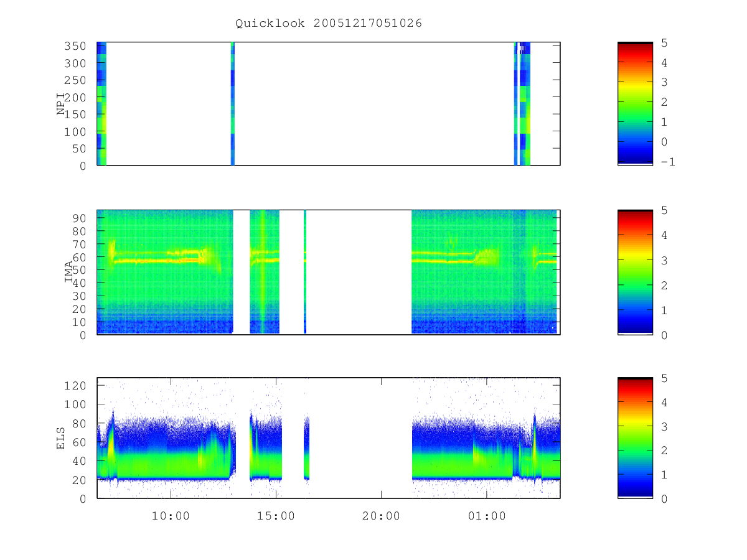Click the NPI y-axis label
The width and height of the screenshot is (747, 560).
[62, 104]
